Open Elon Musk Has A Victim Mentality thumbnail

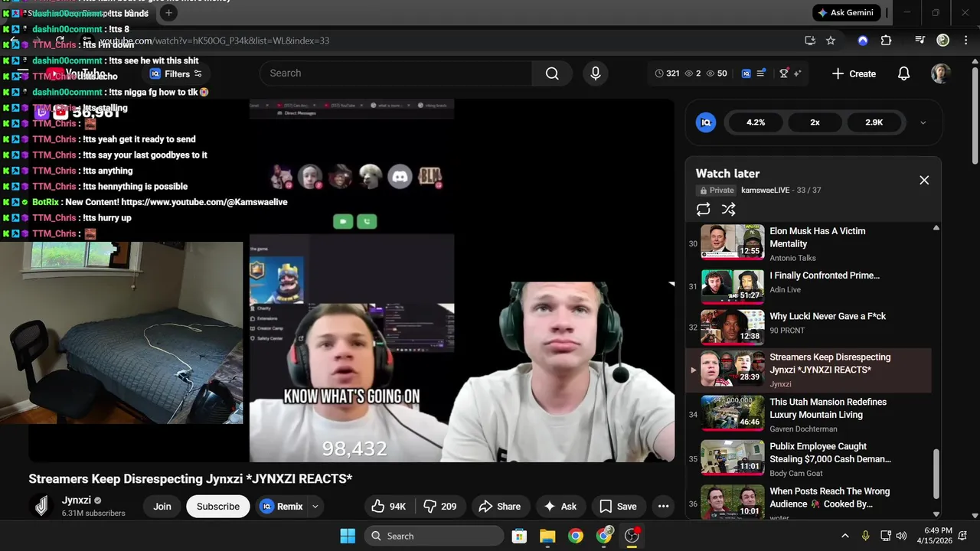pyautogui.click(x=733, y=243)
